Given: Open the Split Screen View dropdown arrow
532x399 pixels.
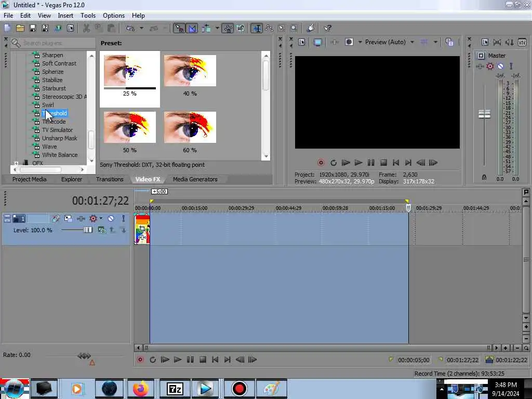Looking at the screenshot, I should coord(360,42).
